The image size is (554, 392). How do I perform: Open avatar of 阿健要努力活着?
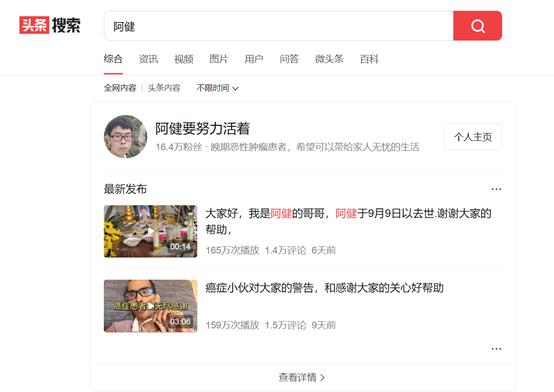pos(125,136)
